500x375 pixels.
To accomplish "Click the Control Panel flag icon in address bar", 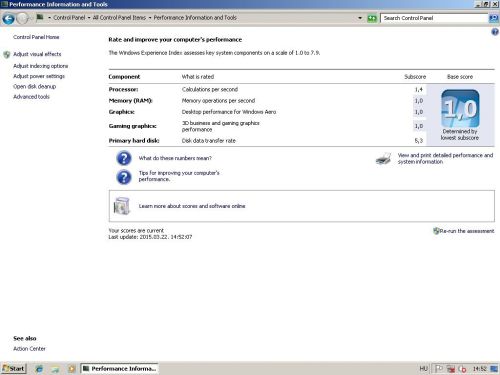I will click(40, 17).
